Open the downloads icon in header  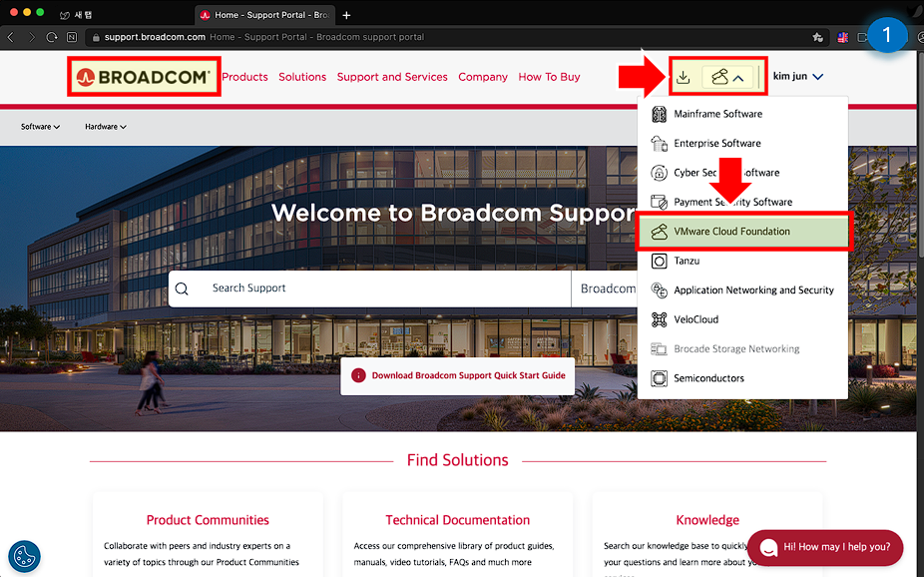coord(683,77)
